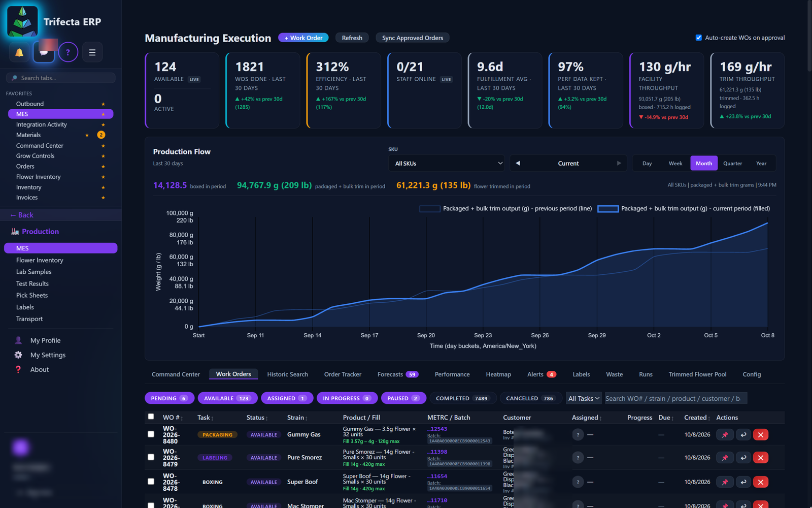Viewport: 812px width, 508px height.
Task: Open the All Tasks dropdown
Action: 584,399
